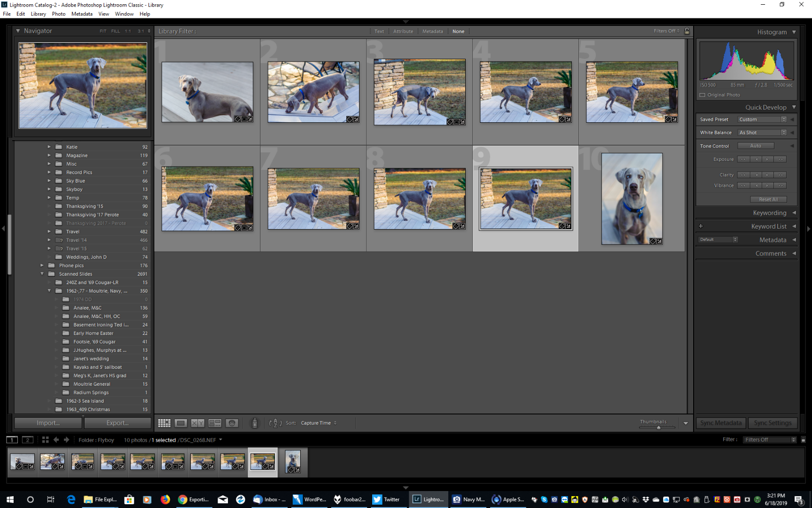
Task: Click the main window display button 1
Action: pos(12,440)
